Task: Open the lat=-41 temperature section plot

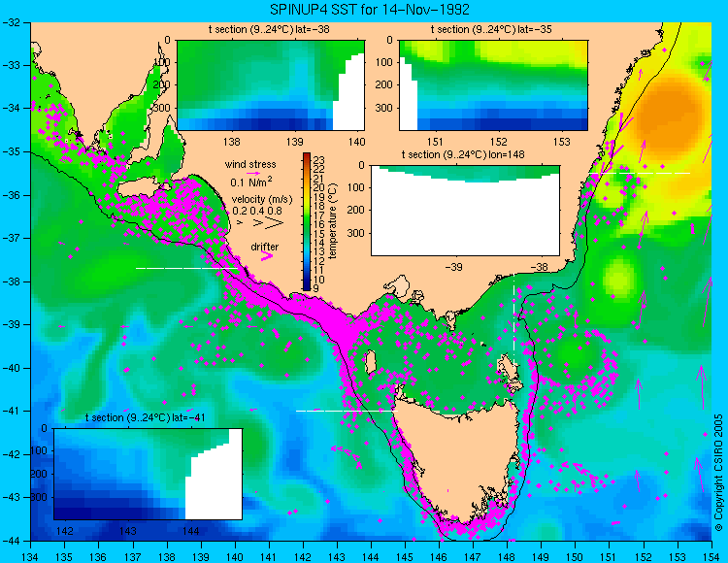Action: pos(149,474)
